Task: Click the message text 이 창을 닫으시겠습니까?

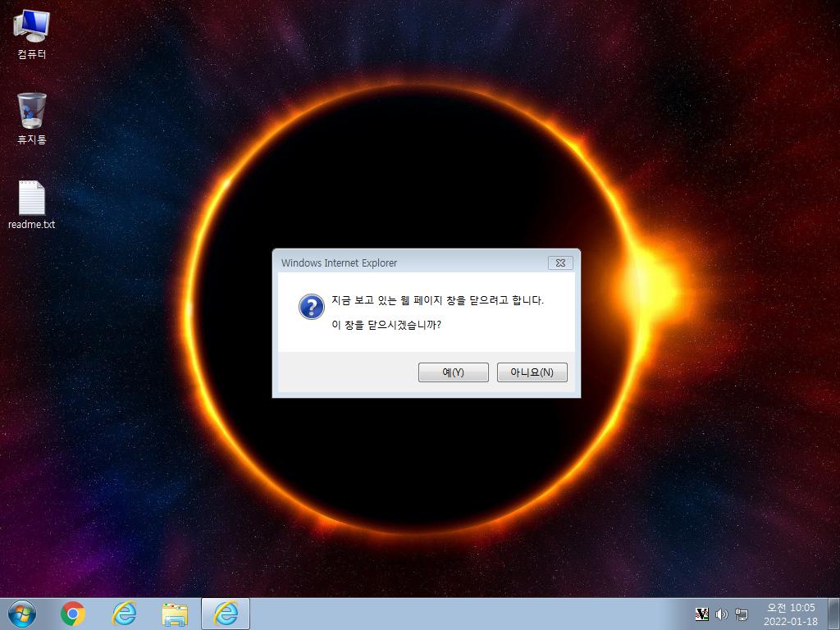Action: (386, 325)
